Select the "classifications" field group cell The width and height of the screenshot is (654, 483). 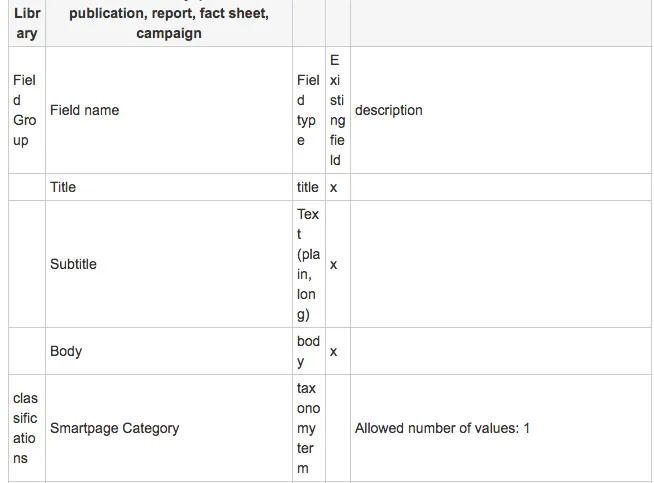point(25,428)
